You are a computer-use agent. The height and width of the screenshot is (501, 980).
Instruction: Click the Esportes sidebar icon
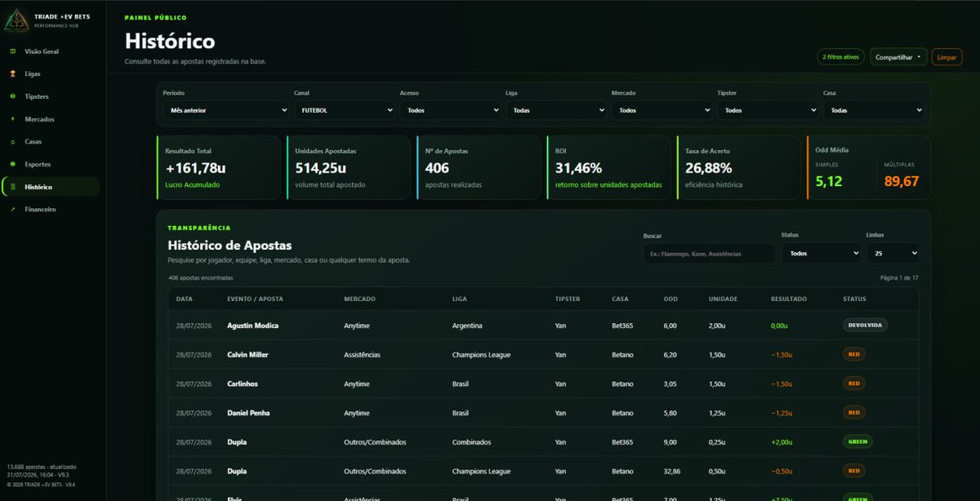point(12,164)
